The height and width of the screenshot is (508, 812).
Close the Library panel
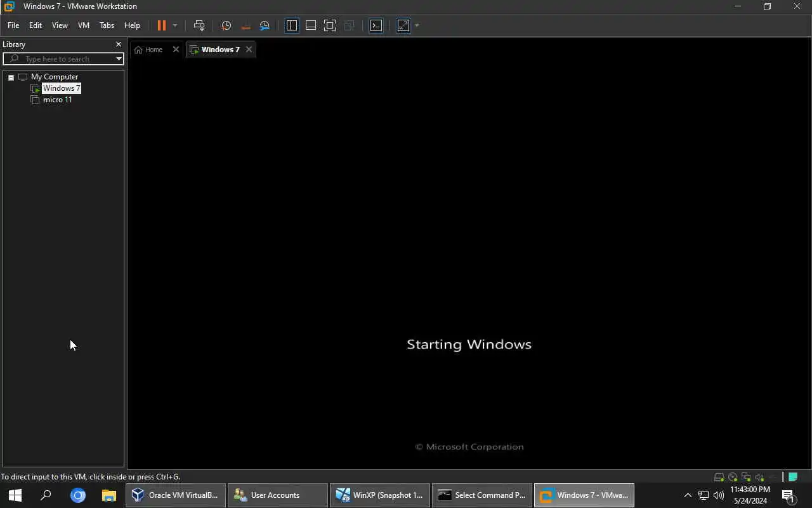[x=119, y=44]
